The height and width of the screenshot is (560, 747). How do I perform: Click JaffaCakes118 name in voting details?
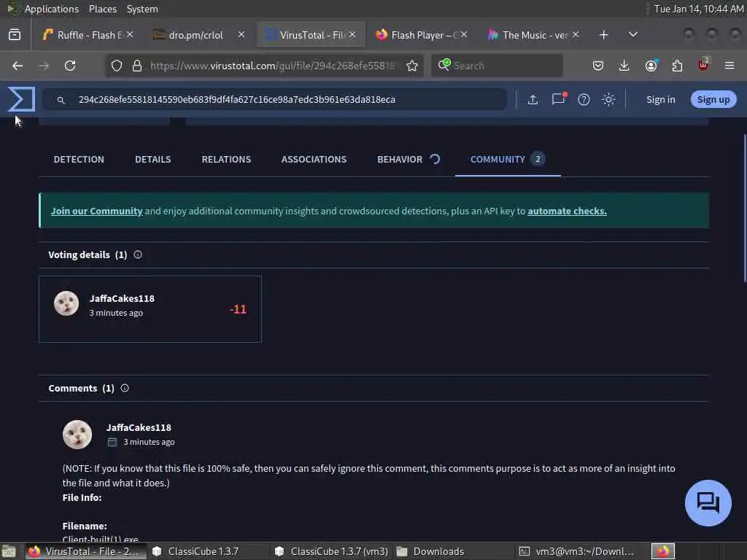(122, 298)
